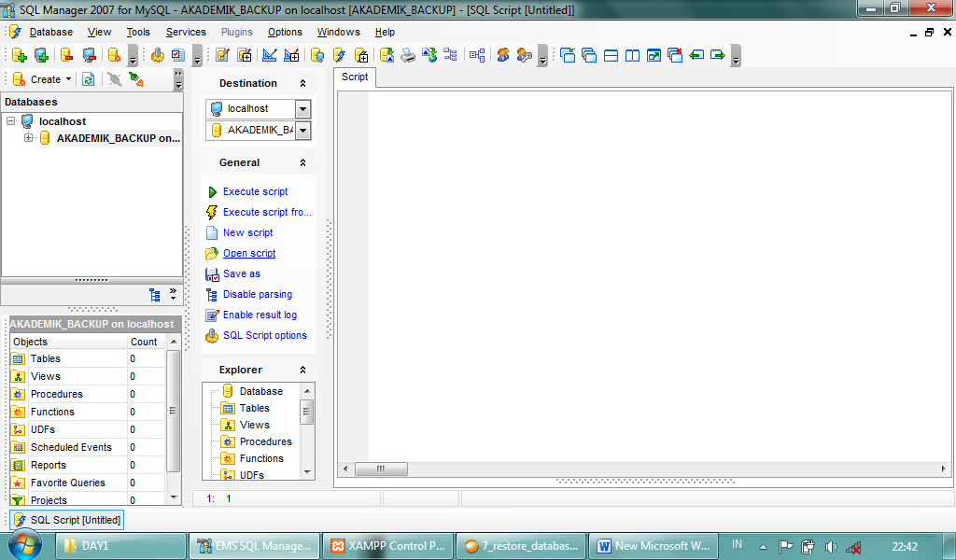
Task: Click the Register host toolbar icon
Action: [x=41, y=55]
